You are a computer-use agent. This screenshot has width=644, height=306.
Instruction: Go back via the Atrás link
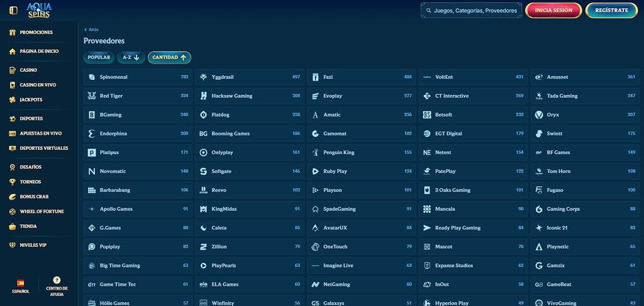pyautogui.click(x=91, y=30)
